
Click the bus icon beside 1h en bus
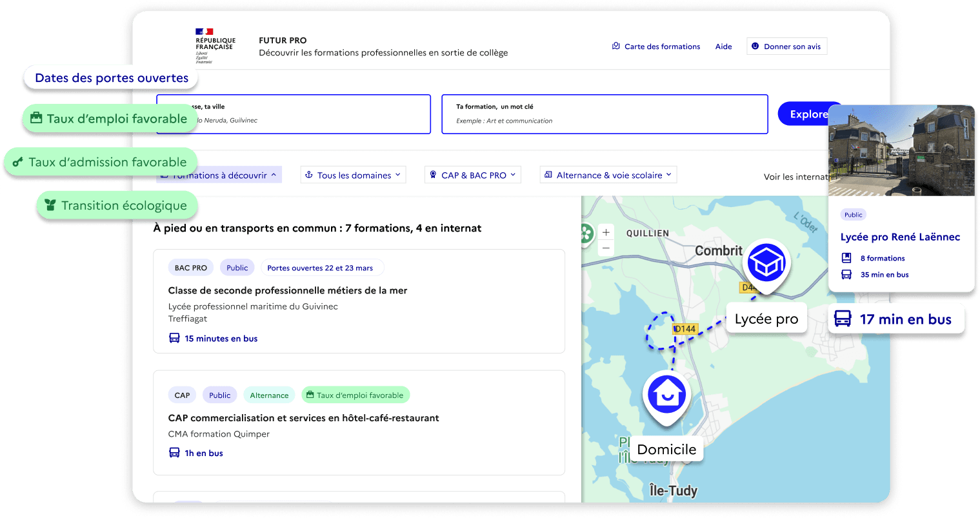tap(174, 453)
